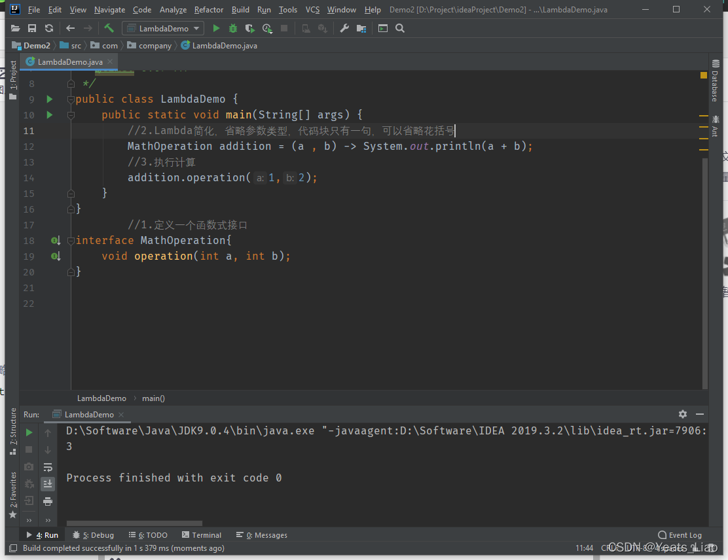Collapse the MathOperation interface fold

[x=71, y=241]
